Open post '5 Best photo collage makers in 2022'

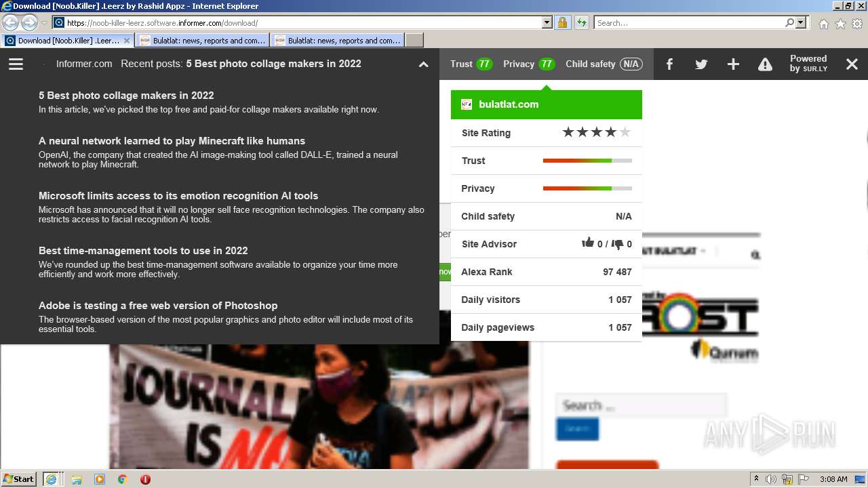click(126, 96)
